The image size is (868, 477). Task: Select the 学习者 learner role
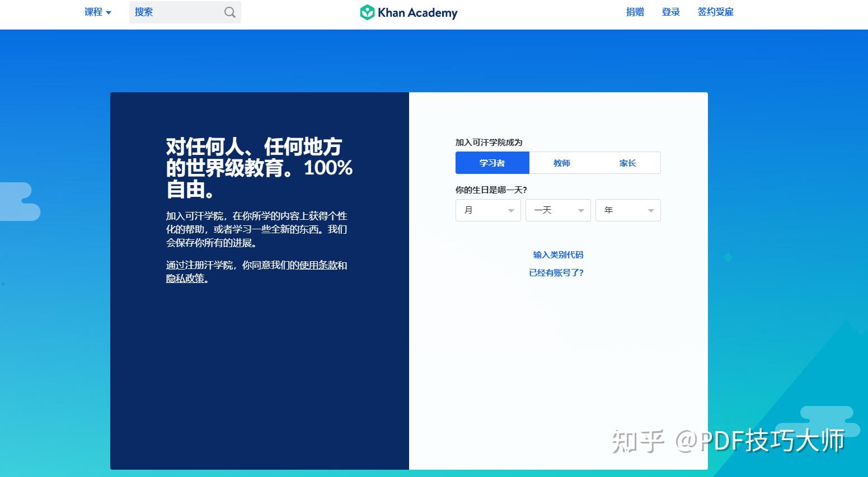pyautogui.click(x=492, y=163)
